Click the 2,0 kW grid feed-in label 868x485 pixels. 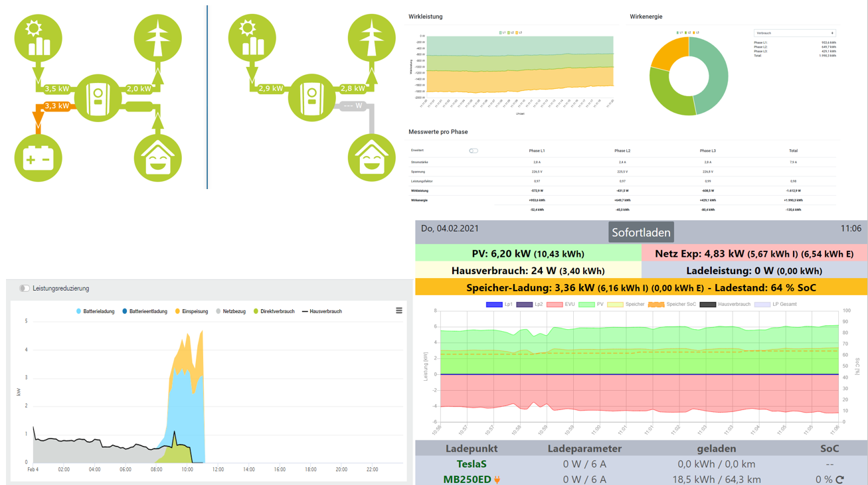pyautogui.click(x=139, y=89)
